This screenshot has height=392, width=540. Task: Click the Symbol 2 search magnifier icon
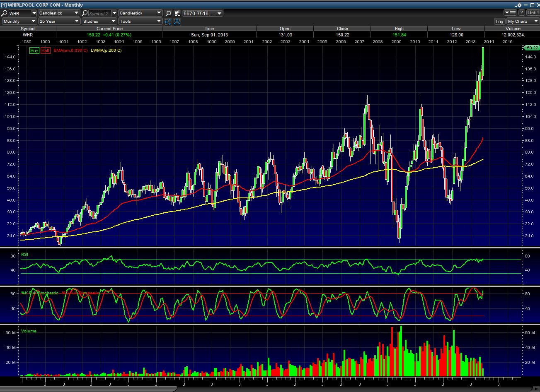pyautogui.click(x=85, y=13)
